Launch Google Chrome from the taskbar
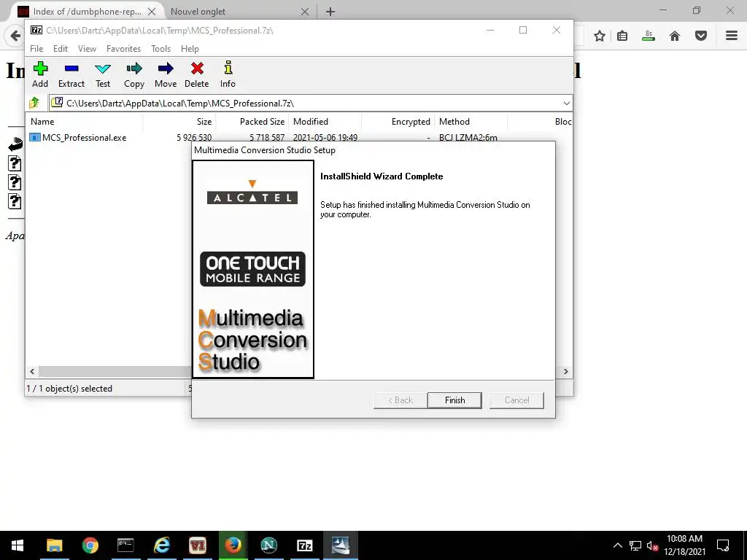The height and width of the screenshot is (560, 747). (90, 545)
